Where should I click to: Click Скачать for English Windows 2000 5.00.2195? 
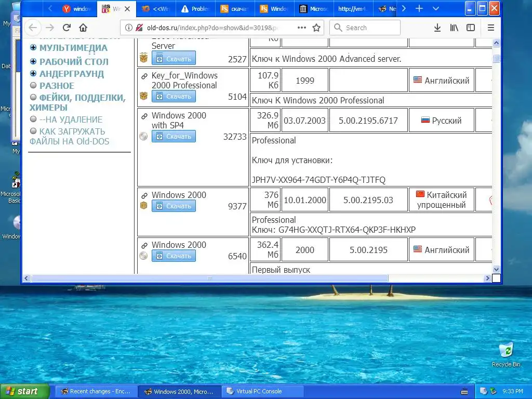[x=174, y=256]
